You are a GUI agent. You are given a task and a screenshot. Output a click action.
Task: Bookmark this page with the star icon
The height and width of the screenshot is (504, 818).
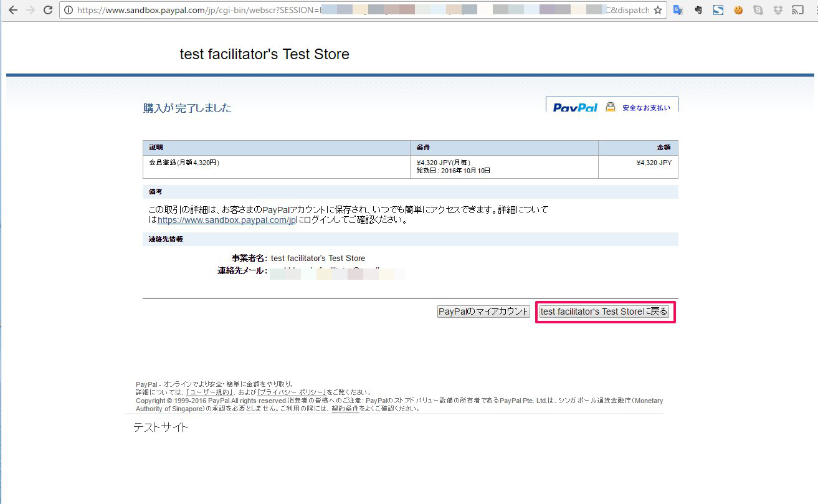coord(659,10)
